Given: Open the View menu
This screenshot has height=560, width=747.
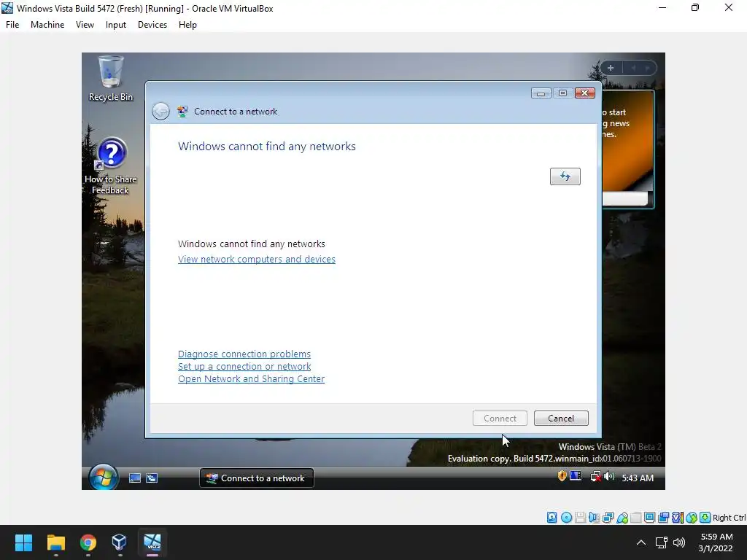Looking at the screenshot, I should click(x=85, y=25).
